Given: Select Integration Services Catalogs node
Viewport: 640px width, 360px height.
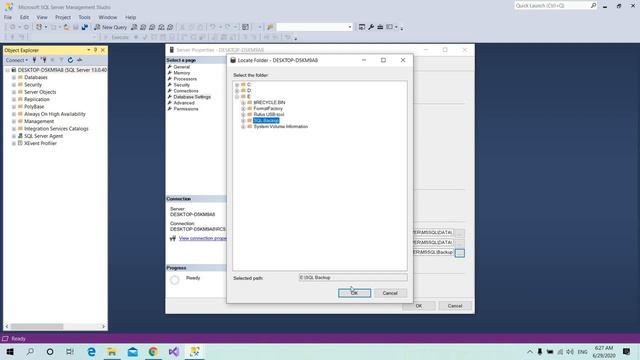Looking at the screenshot, I should pyautogui.click(x=56, y=129).
